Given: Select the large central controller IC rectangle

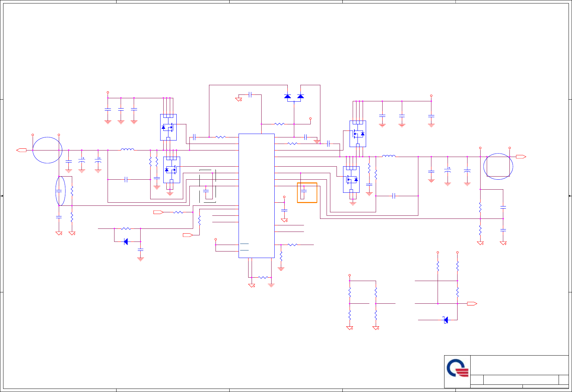Looking at the screenshot, I should pos(256,196).
